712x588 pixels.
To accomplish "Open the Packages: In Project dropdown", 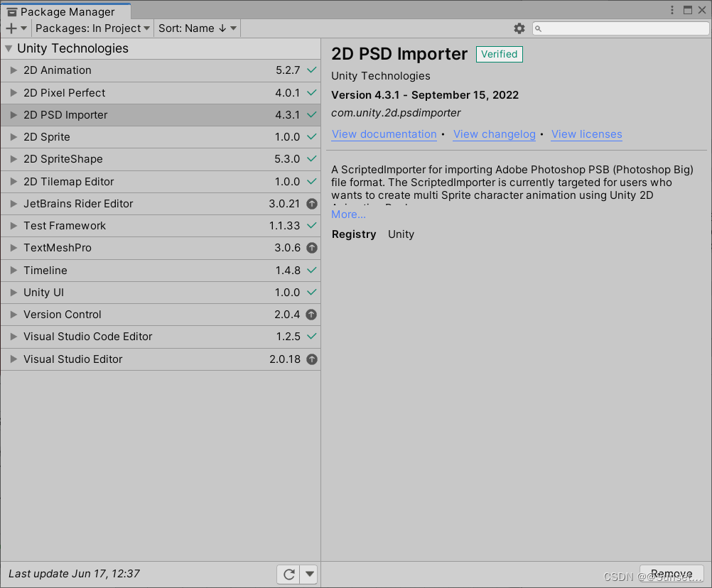I will tap(92, 28).
